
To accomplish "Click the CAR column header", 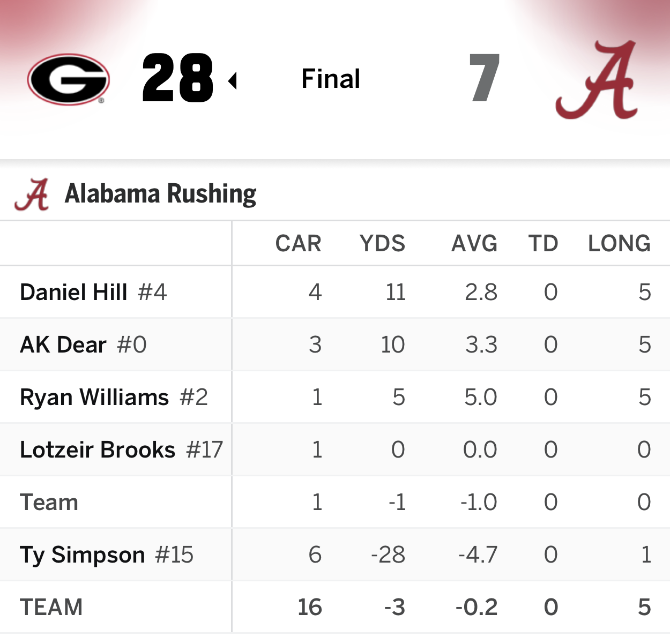I will click(x=298, y=244).
